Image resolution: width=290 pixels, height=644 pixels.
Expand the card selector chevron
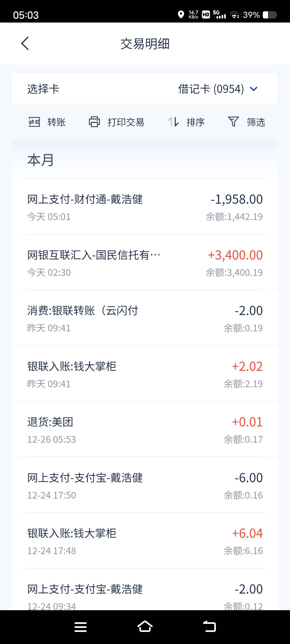tap(253, 89)
